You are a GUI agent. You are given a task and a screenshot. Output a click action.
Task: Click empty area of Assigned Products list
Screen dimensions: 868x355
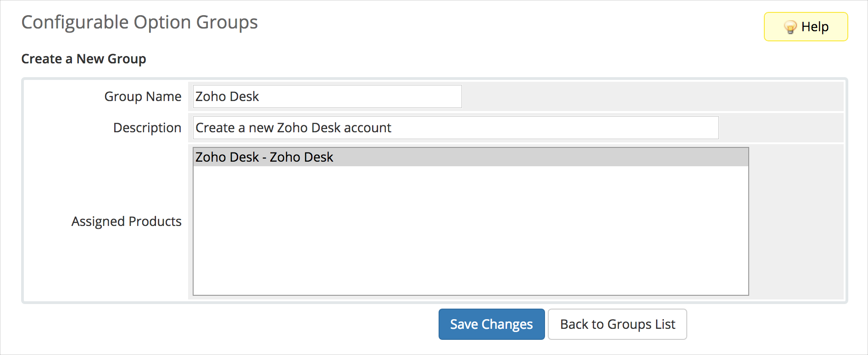tap(471, 230)
